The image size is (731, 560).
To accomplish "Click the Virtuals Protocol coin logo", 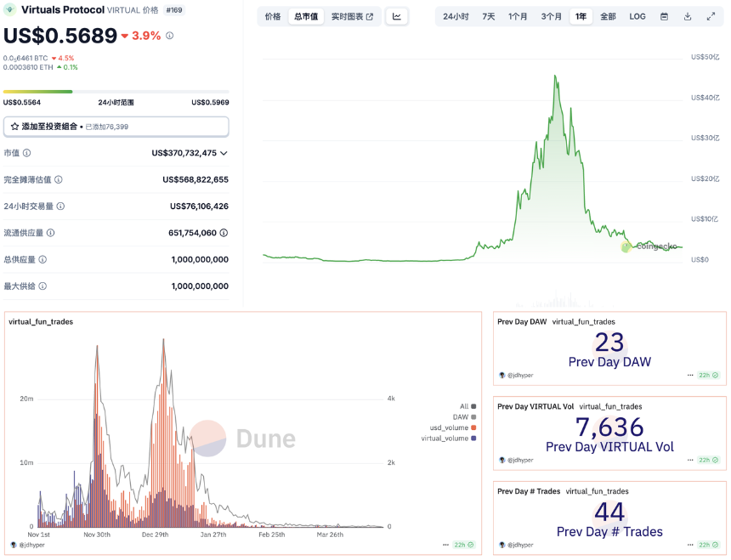I will click(12, 10).
